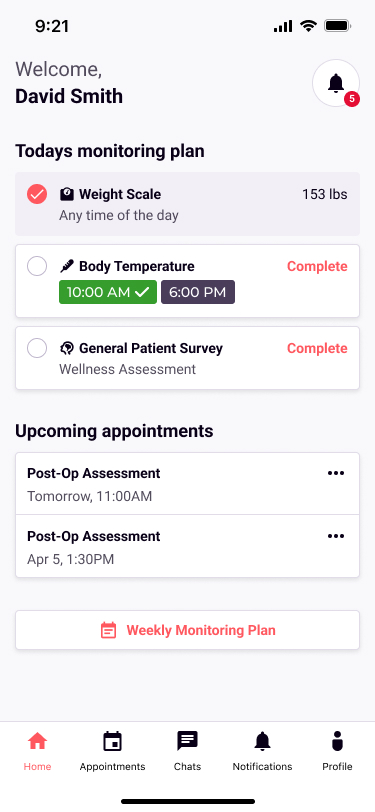Tap the Weight Scale icon
The image size is (375, 812).
pyautogui.click(x=67, y=194)
